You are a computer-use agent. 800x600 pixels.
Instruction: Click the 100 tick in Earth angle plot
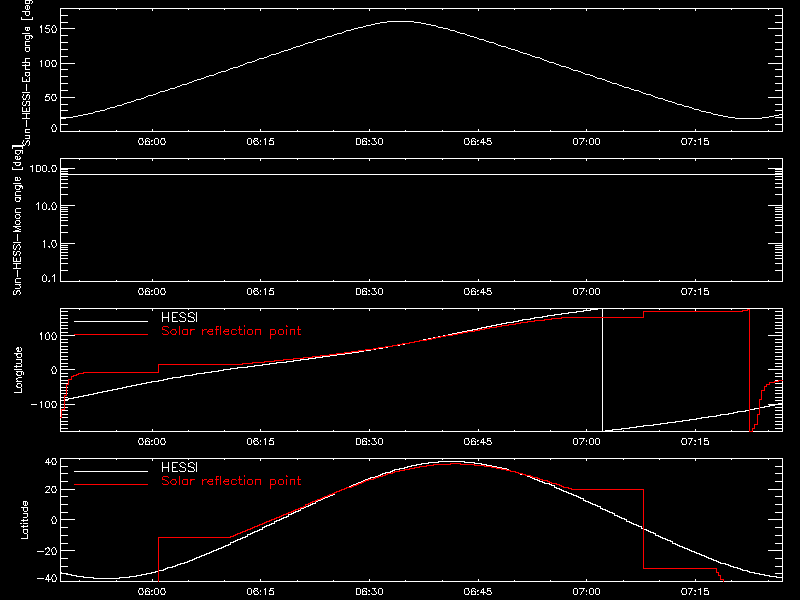coord(47,64)
